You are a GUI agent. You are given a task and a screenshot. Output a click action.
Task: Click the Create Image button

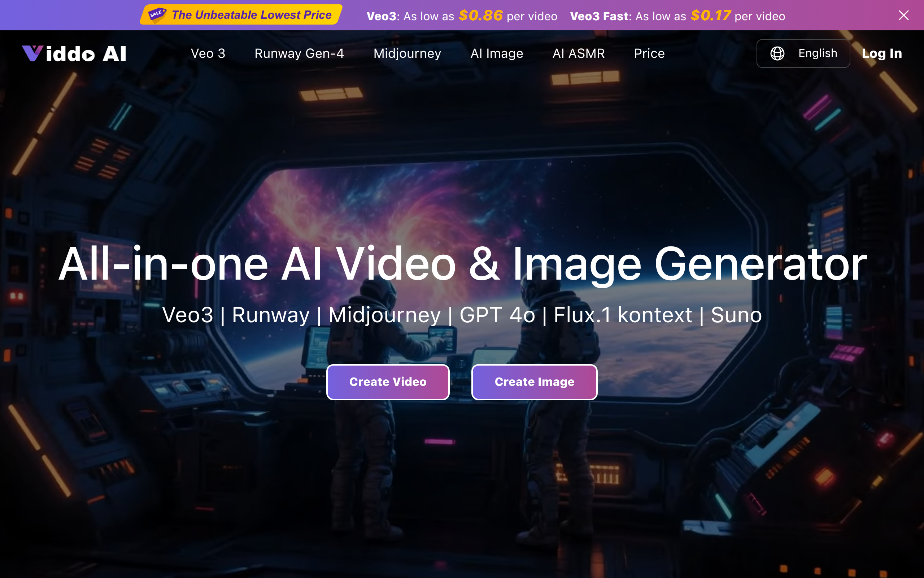(x=534, y=382)
